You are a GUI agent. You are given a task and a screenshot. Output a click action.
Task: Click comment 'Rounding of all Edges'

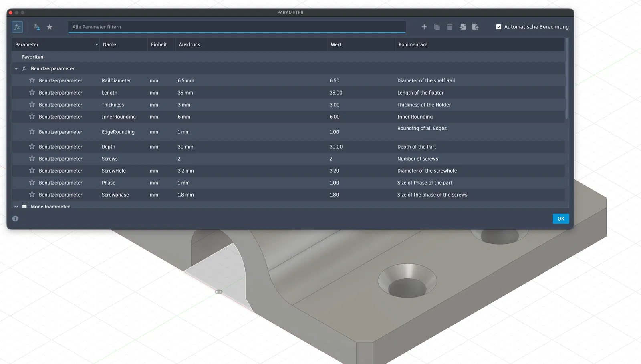coord(422,128)
